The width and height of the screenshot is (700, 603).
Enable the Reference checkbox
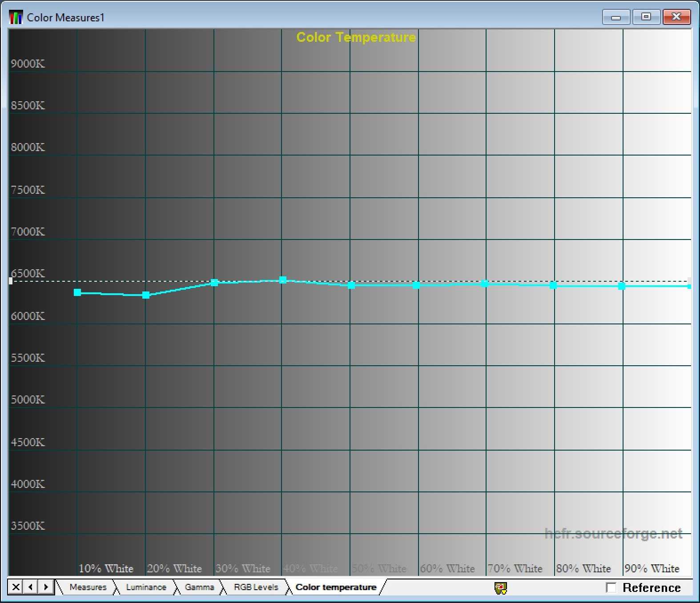(x=611, y=587)
